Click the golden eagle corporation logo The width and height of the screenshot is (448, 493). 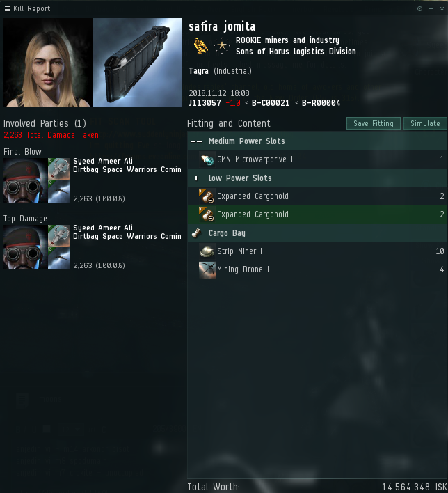[x=200, y=46]
